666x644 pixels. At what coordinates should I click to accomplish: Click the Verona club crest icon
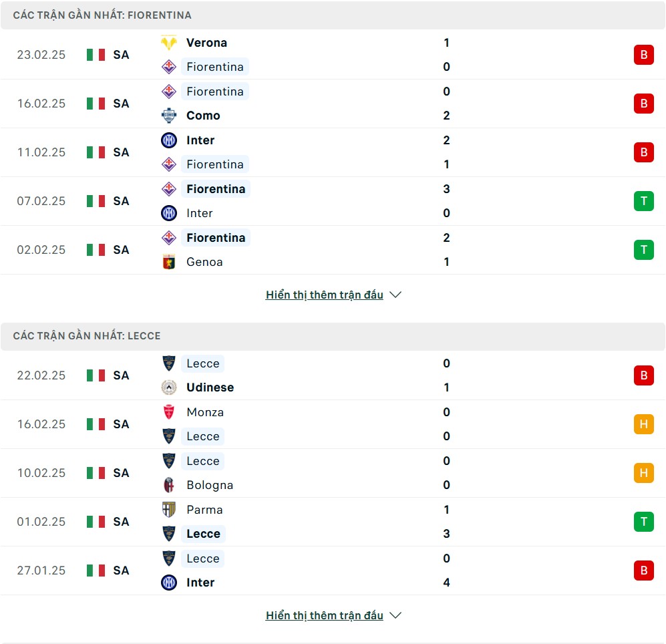[169, 43]
